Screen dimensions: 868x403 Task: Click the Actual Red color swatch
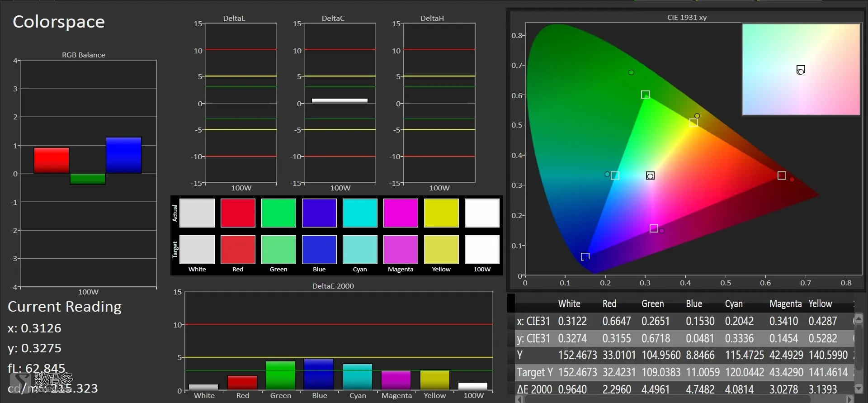[238, 213]
